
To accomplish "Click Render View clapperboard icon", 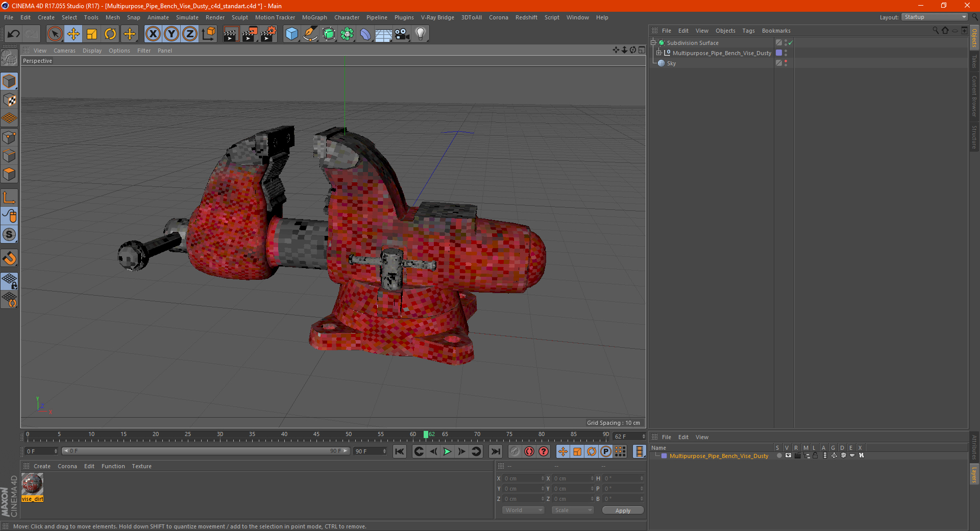I will [231, 34].
